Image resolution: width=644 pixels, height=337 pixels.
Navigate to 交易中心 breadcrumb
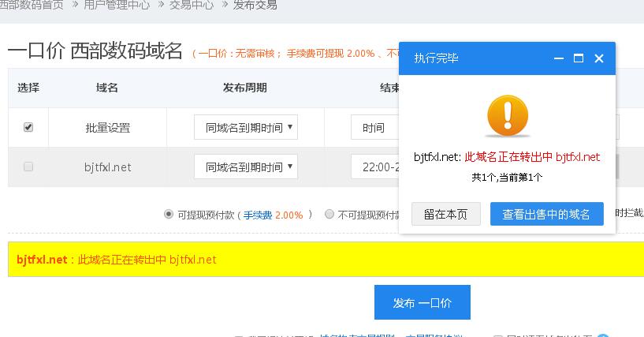point(191,5)
